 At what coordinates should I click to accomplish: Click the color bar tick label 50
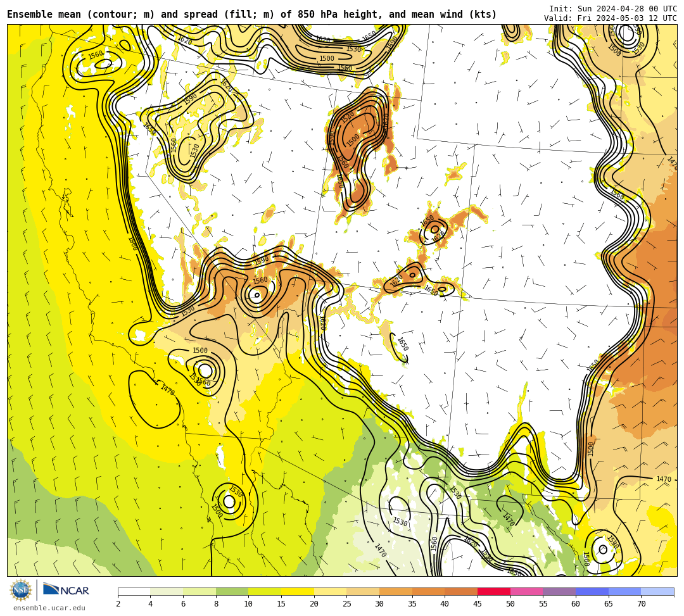(510, 604)
